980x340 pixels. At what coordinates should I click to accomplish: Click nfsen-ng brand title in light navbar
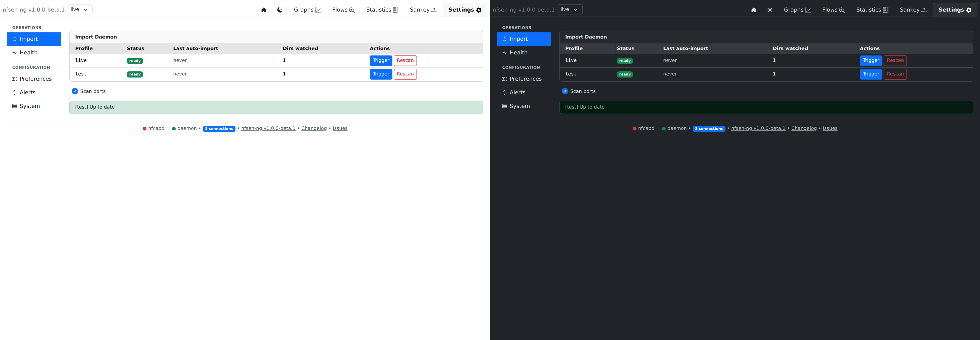pos(34,10)
